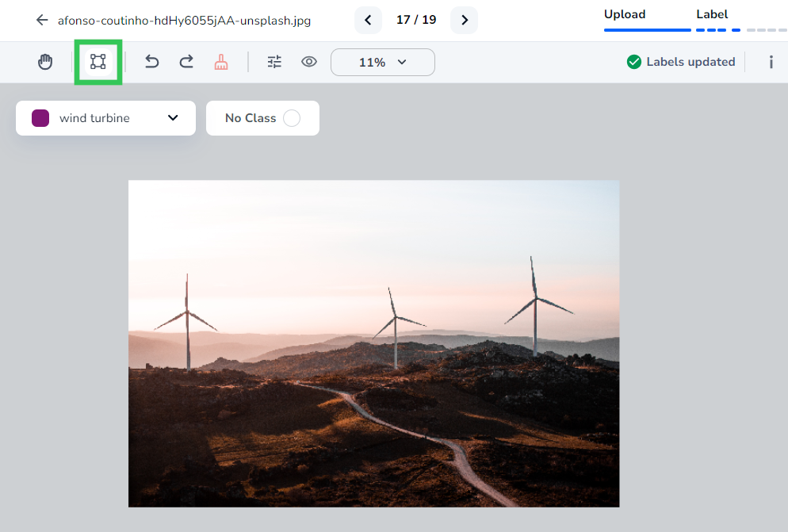Open the image adjustment sliders icon
The width and height of the screenshot is (788, 532).
[x=274, y=61]
